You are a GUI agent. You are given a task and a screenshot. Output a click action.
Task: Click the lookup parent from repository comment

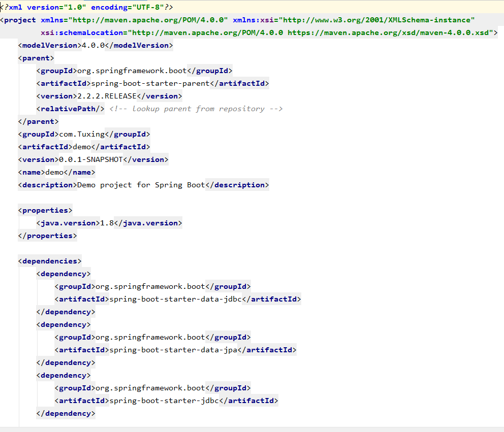point(196,109)
